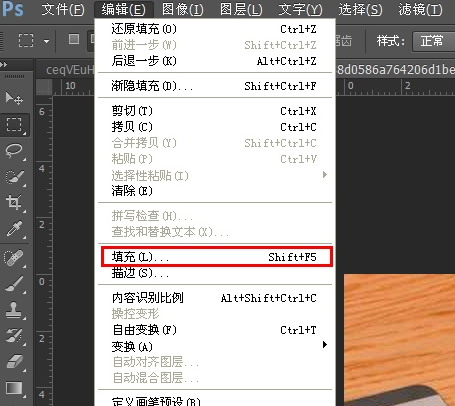Select the History Brush tool
The image size is (455, 406).
pos(14,336)
